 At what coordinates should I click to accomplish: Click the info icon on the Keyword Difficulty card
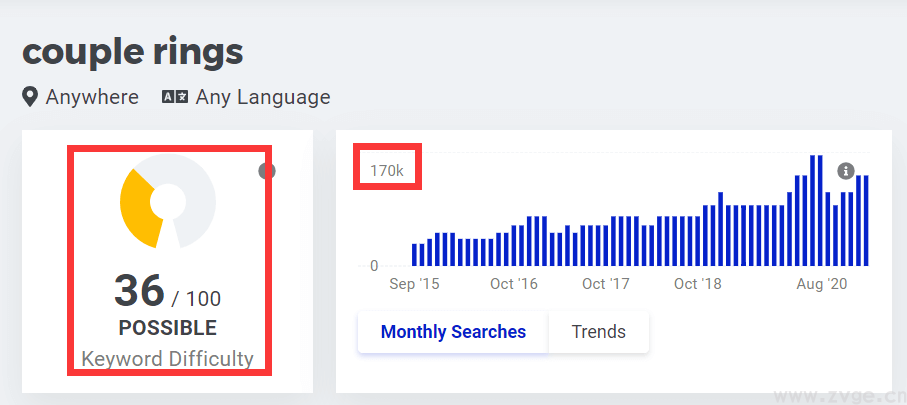click(266, 171)
